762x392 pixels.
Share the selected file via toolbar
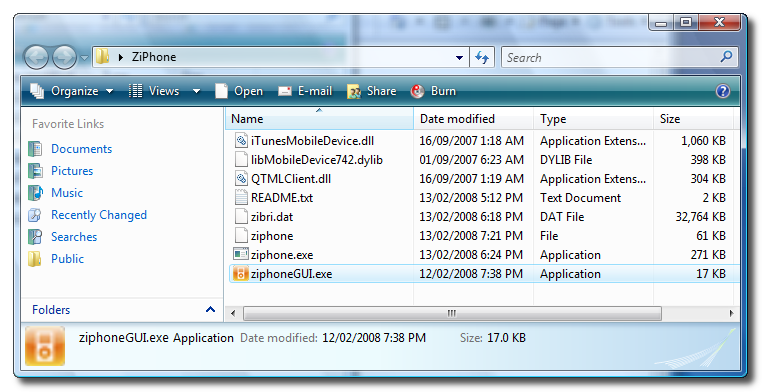click(372, 91)
